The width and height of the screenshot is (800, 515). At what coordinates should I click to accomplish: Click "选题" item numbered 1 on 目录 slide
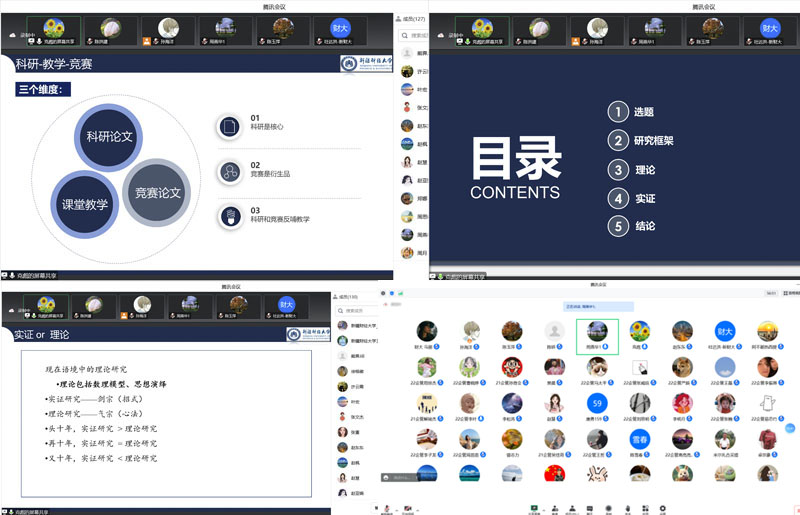pos(643,112)
